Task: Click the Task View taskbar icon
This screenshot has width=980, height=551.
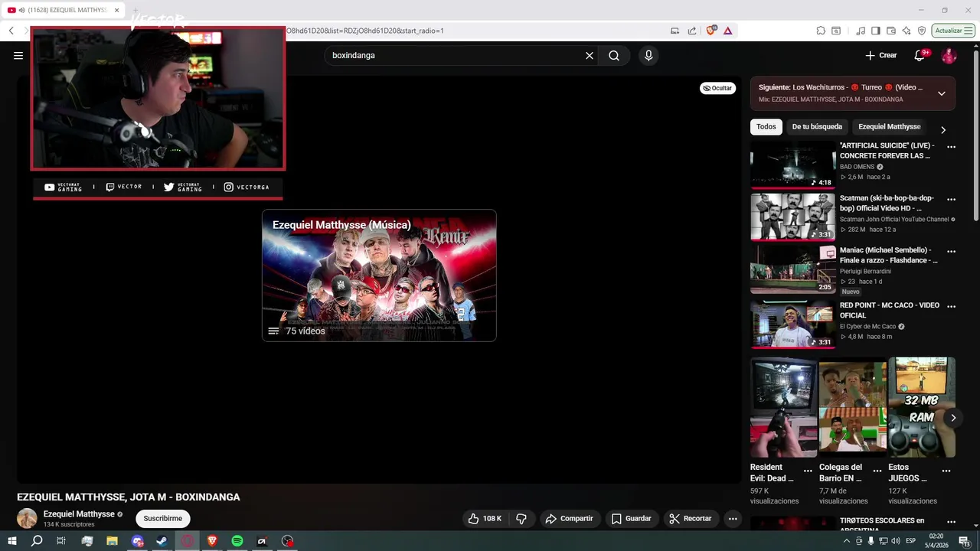Action: click(61, 541)
